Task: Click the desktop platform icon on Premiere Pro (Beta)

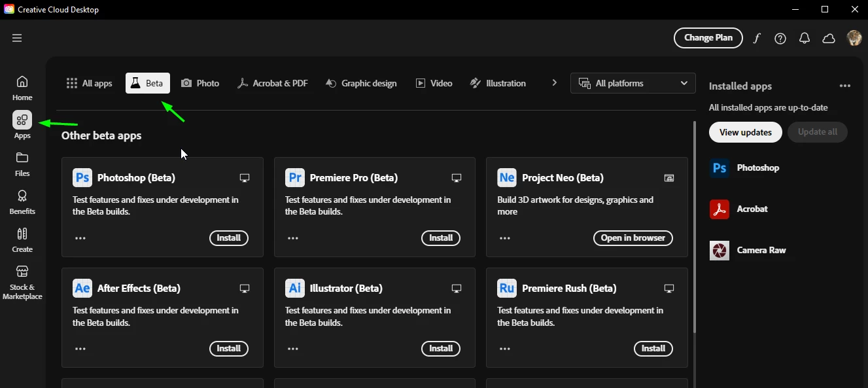Action: coord(457,178)
